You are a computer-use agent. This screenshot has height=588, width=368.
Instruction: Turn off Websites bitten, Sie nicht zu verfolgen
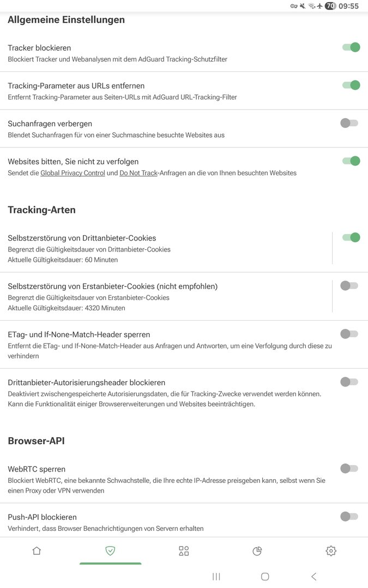351,161
